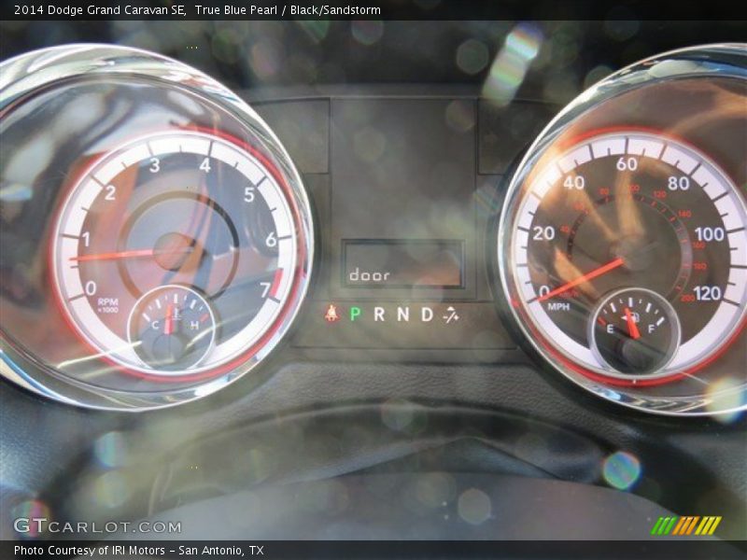
Task: Click the 'door' message in the center display
Action: click(x=369, y=274)
